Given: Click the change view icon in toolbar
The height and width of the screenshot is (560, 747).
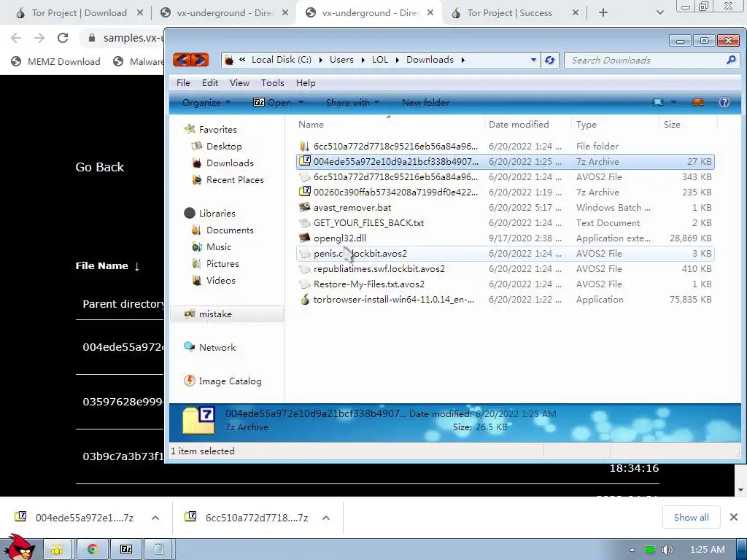Looking at the screenshot, I should coord(658,102).
